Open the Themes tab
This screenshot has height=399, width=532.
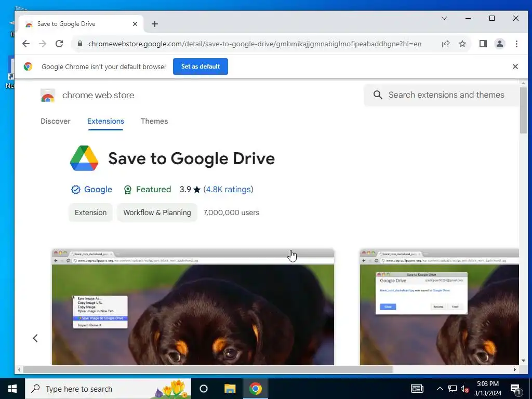pyautogui.click(x=154, y=121)
